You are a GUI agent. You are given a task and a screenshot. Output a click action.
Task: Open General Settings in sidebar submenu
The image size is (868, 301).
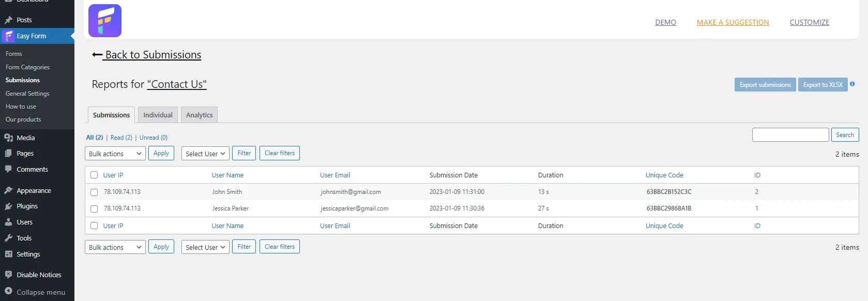[x=27, y=94]
